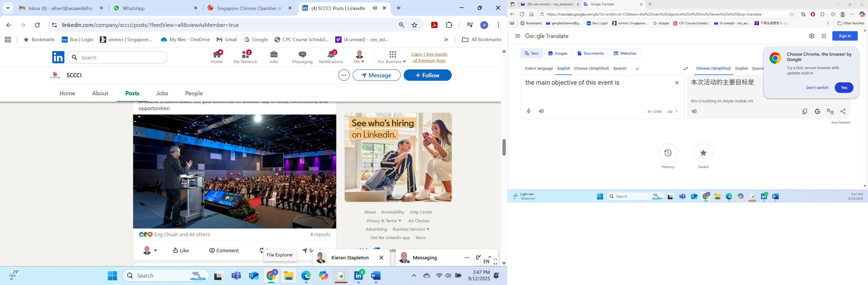Screen dimensions: 868x285
Task: Expand Business Services footer dropdown
Action: (411, 229)
